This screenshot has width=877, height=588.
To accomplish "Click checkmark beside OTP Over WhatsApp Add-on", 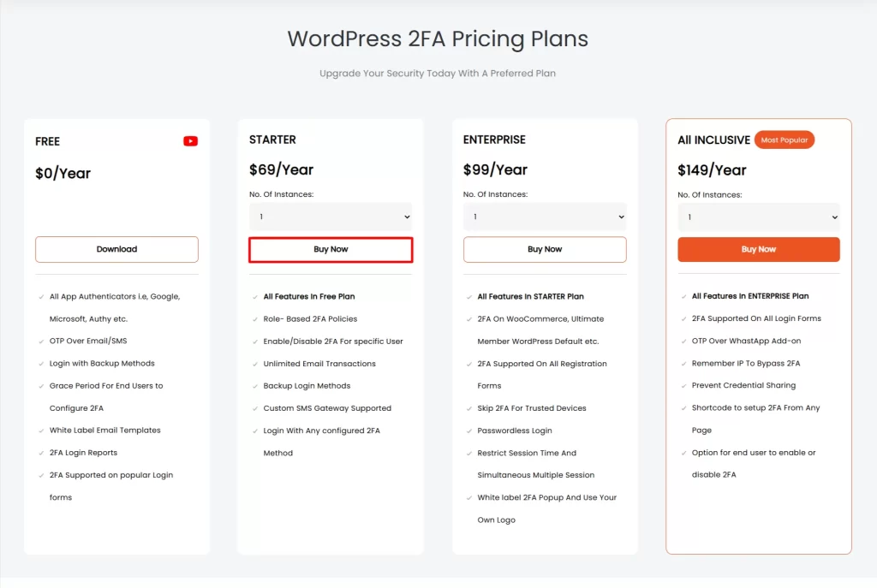I will coord(683,342).
